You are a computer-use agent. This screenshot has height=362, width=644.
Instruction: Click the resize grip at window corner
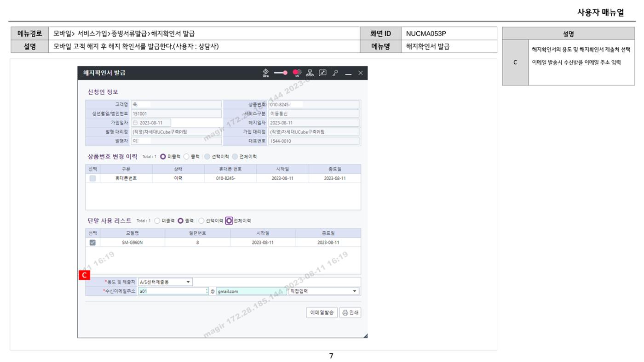click(365, 335)
